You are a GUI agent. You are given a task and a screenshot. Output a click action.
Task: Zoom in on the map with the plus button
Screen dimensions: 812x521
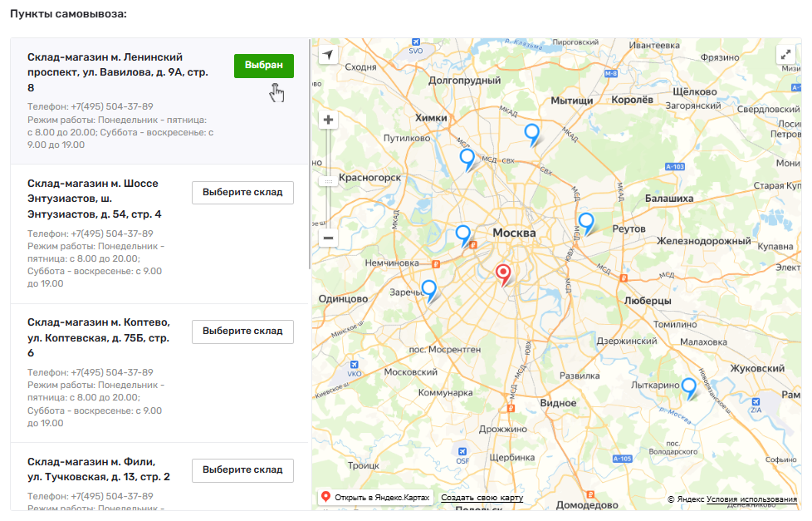[329, 120]
